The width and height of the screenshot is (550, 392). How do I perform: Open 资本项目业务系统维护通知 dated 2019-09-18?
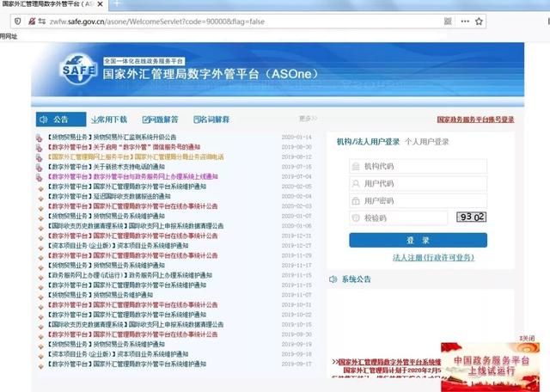(x=119, y=354)
